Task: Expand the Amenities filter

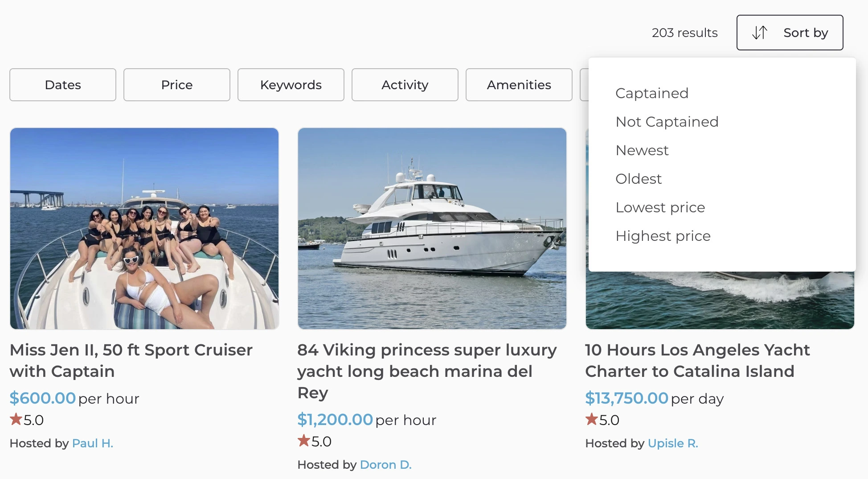Action: click(x=519, y=84)
